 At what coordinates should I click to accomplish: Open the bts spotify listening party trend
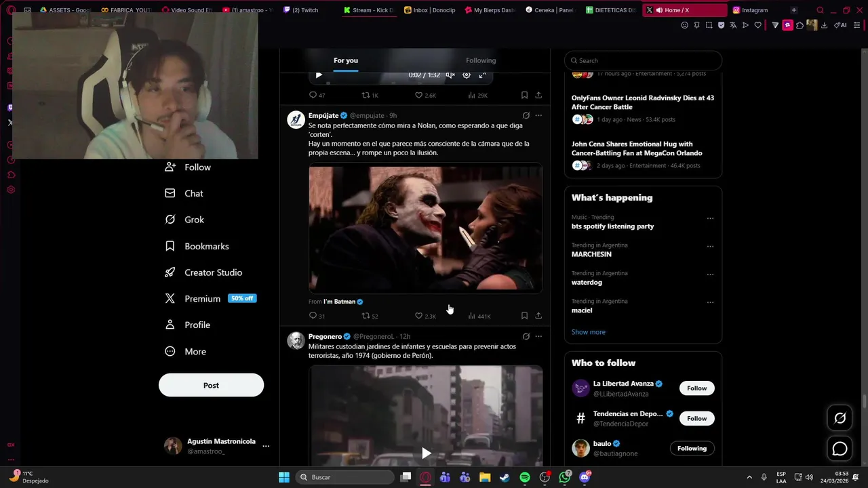[612, 226]
